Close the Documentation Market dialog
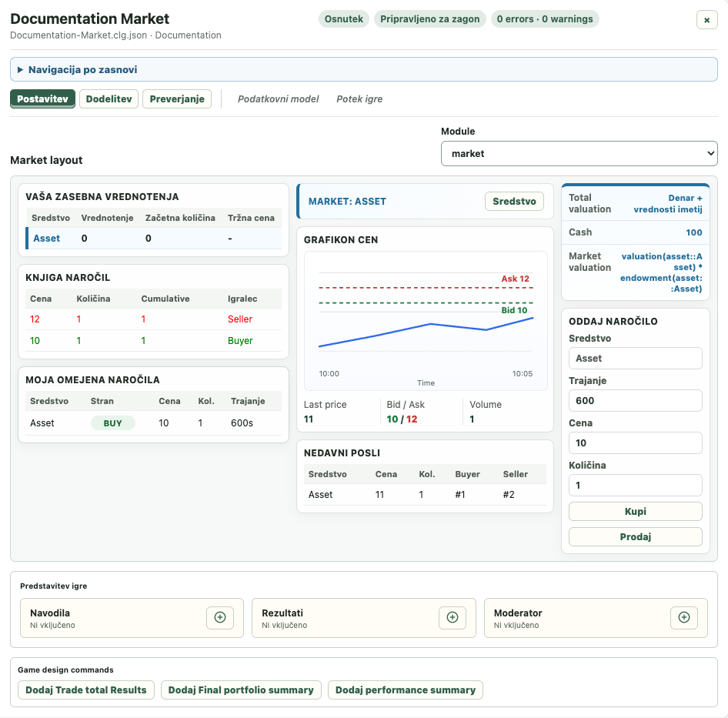This screenshot has width=728, height=718. (706, 20)
